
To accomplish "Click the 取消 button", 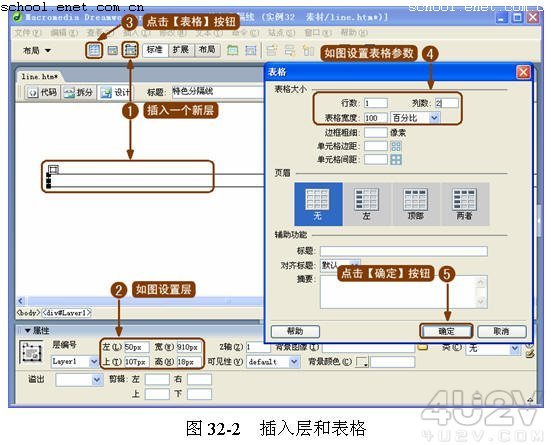I will click(x=501, y=331).
